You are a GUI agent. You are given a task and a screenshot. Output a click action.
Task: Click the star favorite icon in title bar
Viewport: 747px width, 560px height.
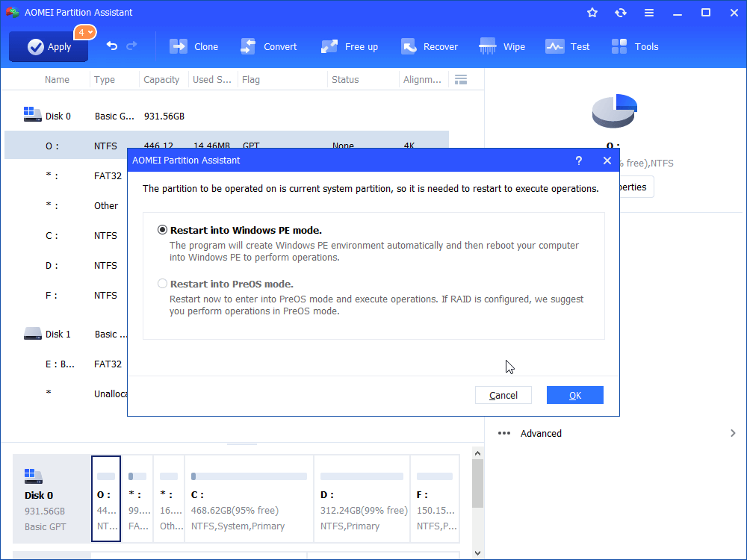pyautogui.click(x=592, y=13)
